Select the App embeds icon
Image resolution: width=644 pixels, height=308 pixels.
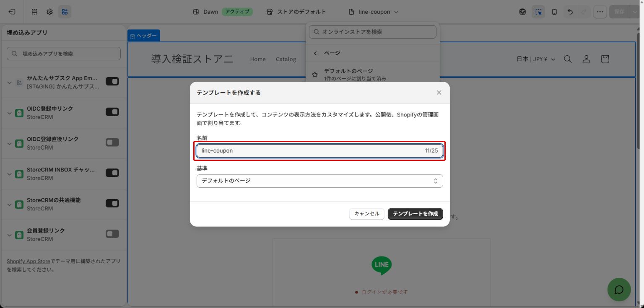click(x=65, y=12)
